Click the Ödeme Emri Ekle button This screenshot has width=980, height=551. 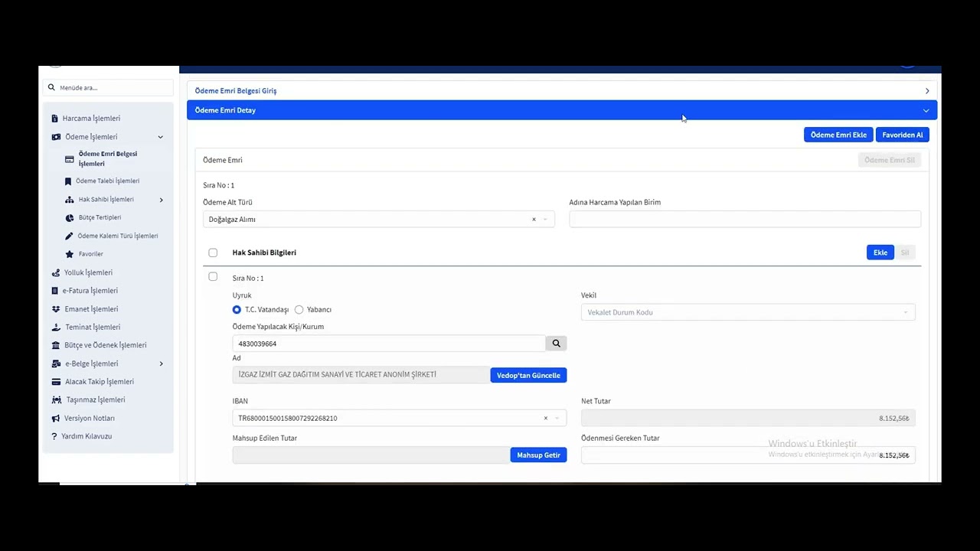click(x=838, y=135)
